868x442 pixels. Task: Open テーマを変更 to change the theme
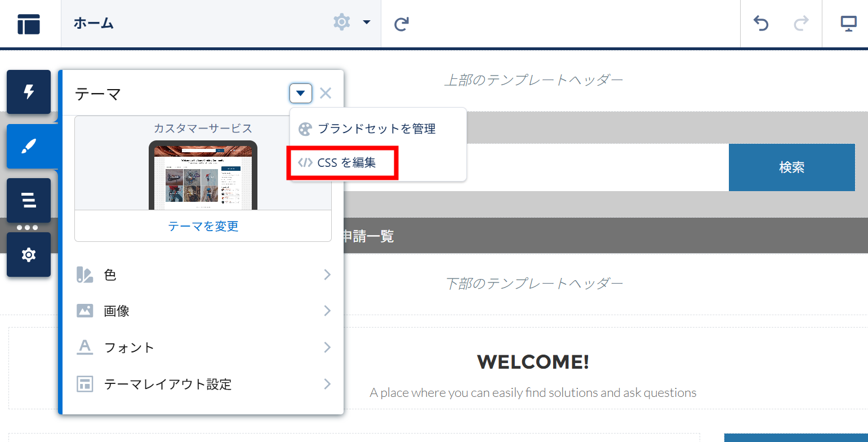(x=202, y=226)
